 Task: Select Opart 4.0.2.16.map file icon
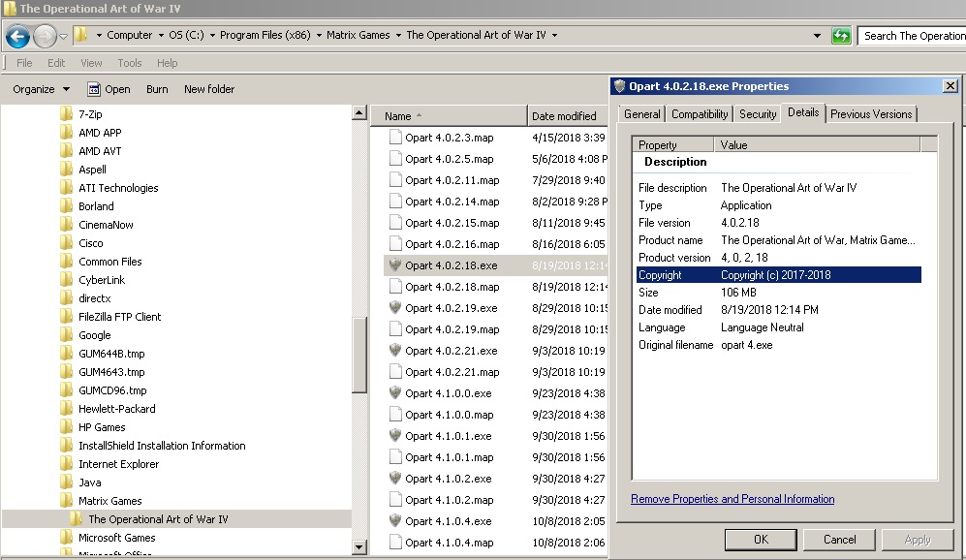coord(395,244)
